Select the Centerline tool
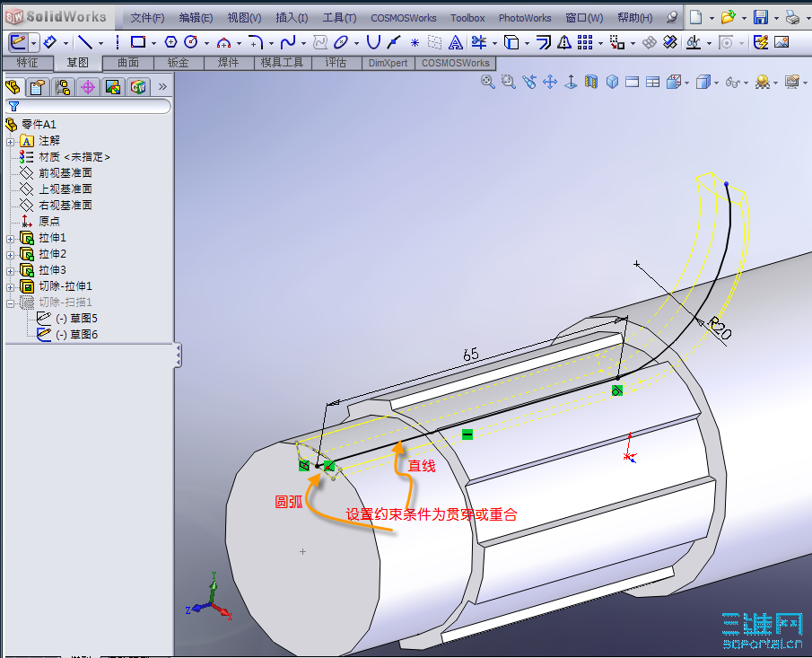This screenshot has height=658, width=812. tap(118, 42)
